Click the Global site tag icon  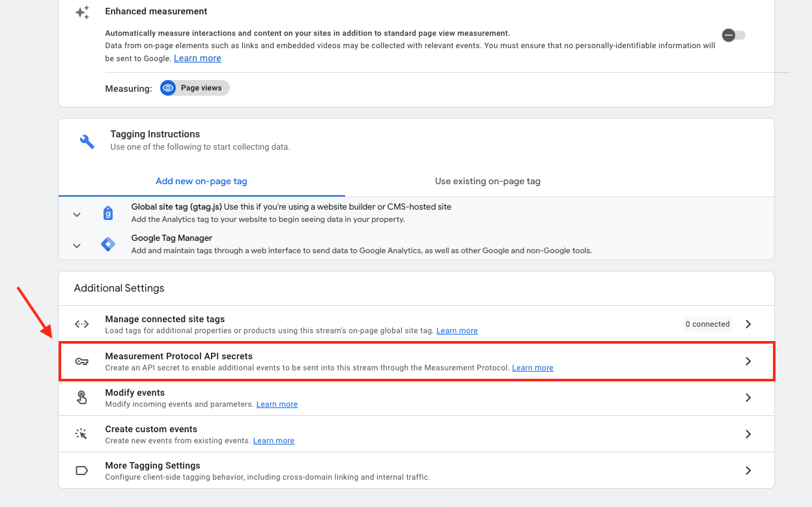click(108, 213)
